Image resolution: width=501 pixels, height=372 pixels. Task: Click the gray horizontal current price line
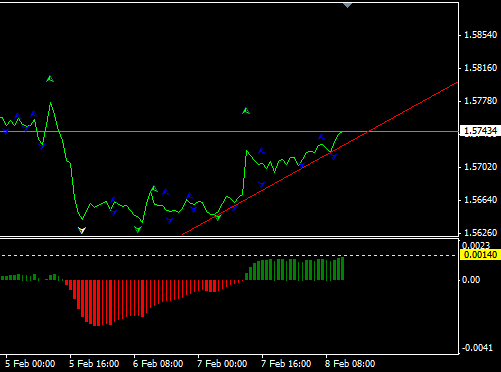[229, 132]
